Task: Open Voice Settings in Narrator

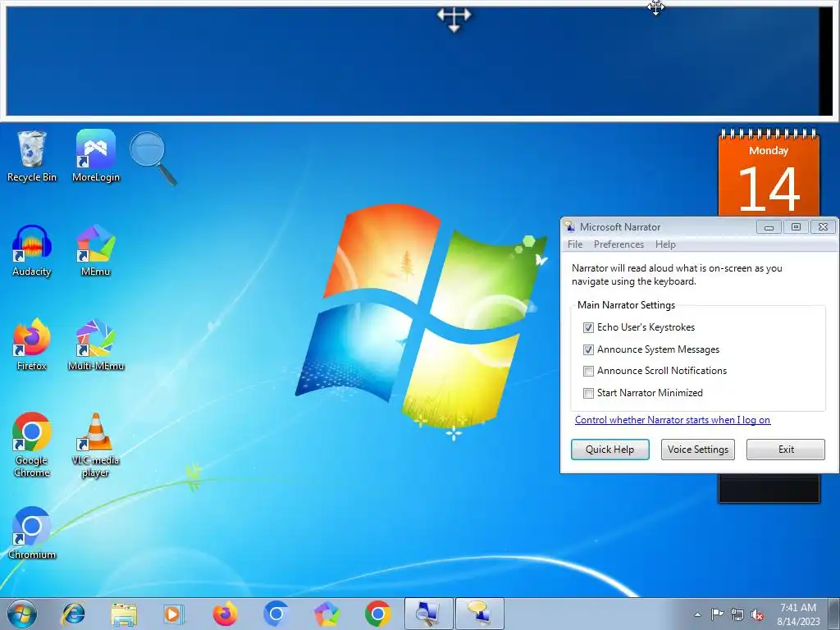Action: 697,450
